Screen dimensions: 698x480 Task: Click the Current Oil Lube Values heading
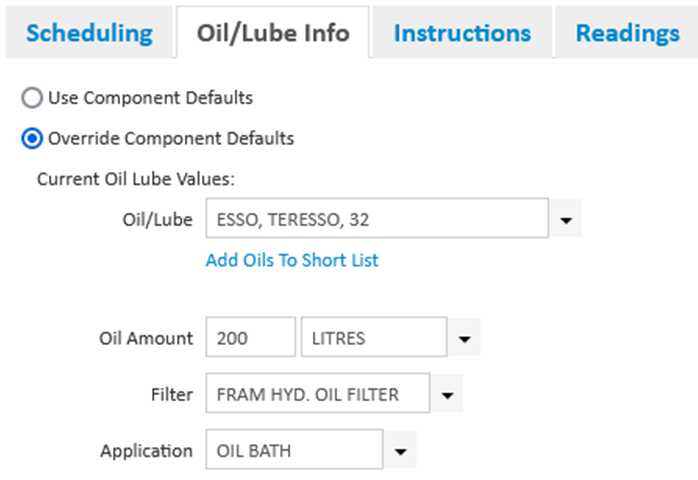(134, 179)
